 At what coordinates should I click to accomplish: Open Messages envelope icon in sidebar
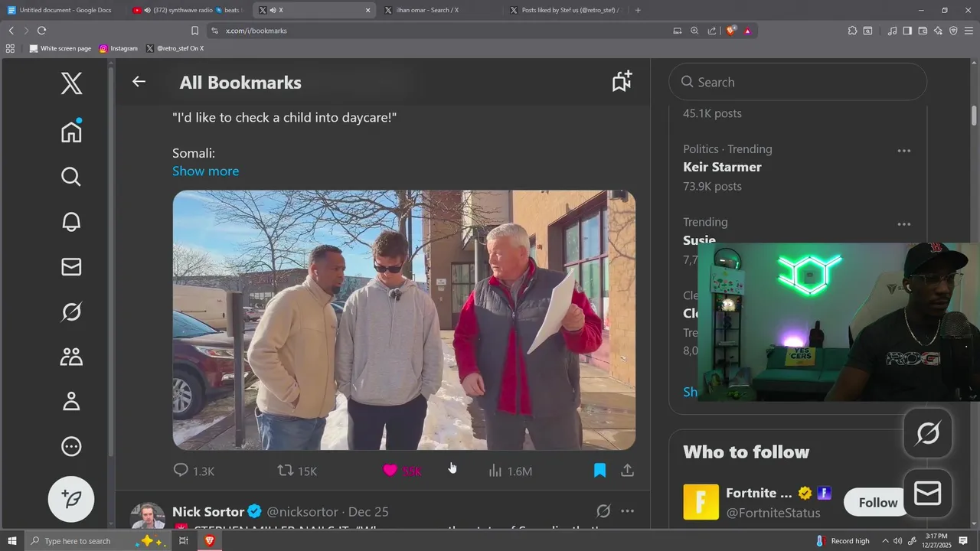[71, 266]
